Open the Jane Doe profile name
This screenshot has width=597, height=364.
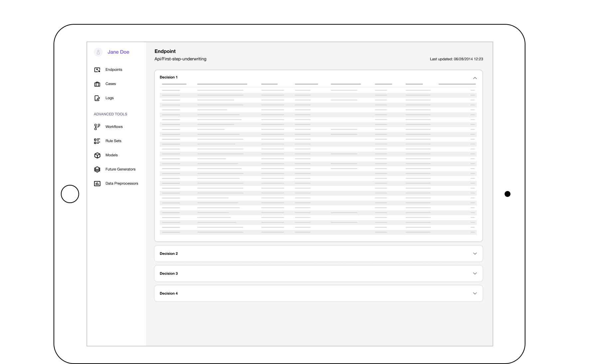point(118,52)
